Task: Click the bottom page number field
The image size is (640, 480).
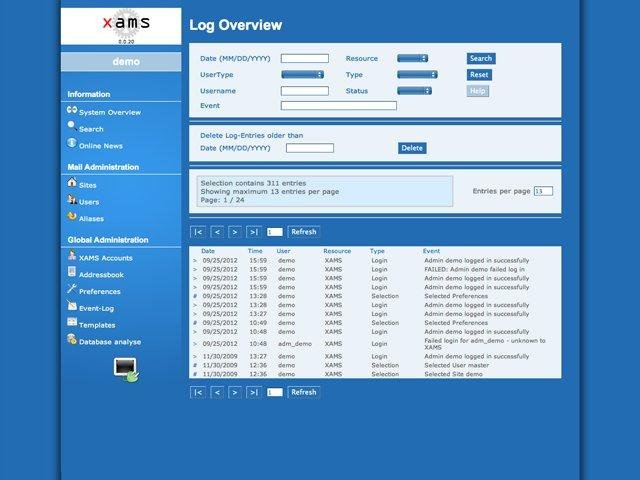Action: point(274,392)
